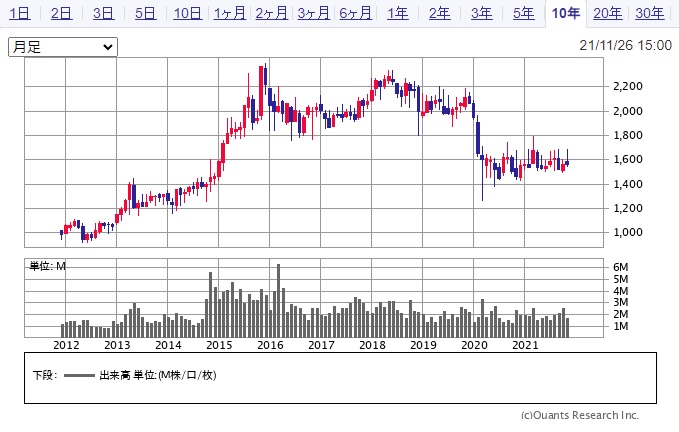Click the 2,000 price axis label

pos(627,111)
